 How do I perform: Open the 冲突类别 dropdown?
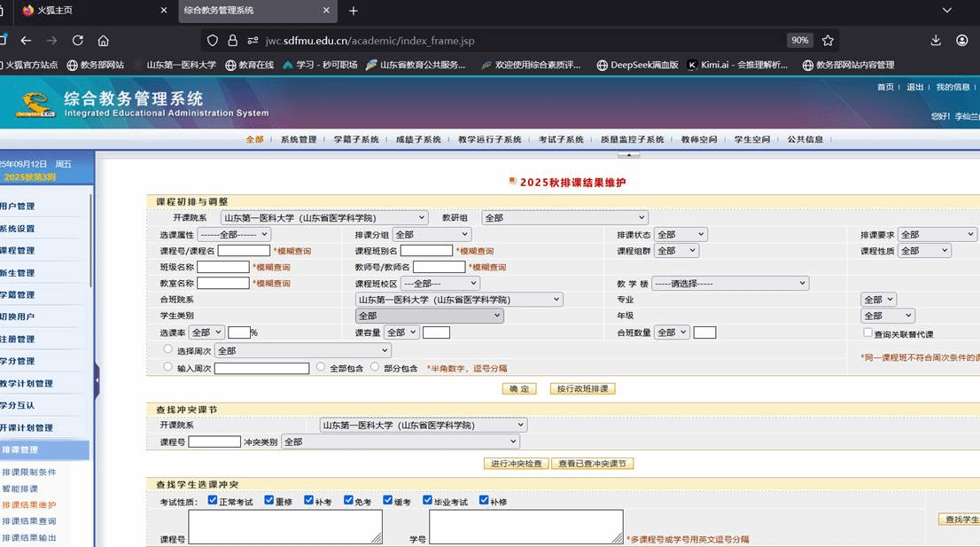[x=400, y=442]
